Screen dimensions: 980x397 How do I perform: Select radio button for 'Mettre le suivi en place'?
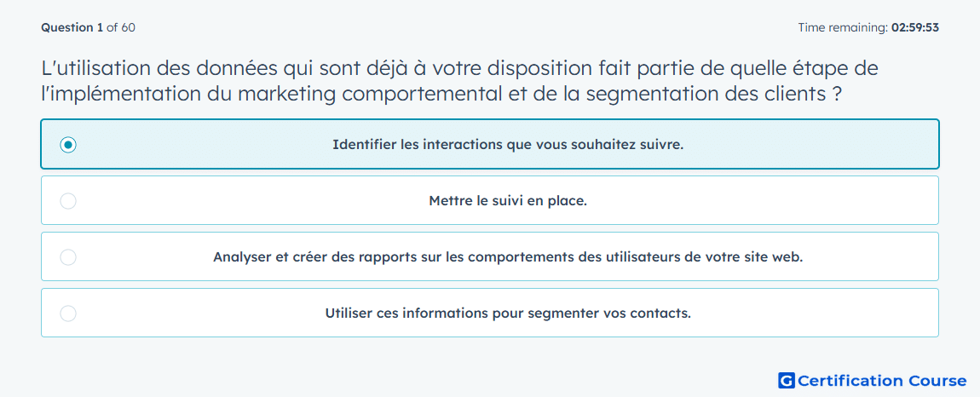(x=68, y=201)
